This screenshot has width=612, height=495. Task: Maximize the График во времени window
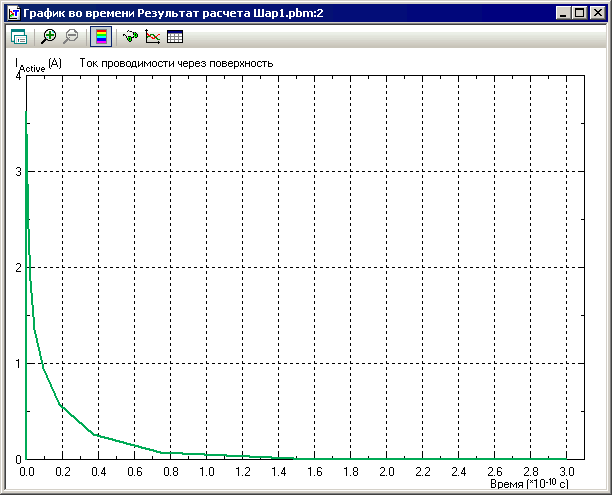(580, 13)
